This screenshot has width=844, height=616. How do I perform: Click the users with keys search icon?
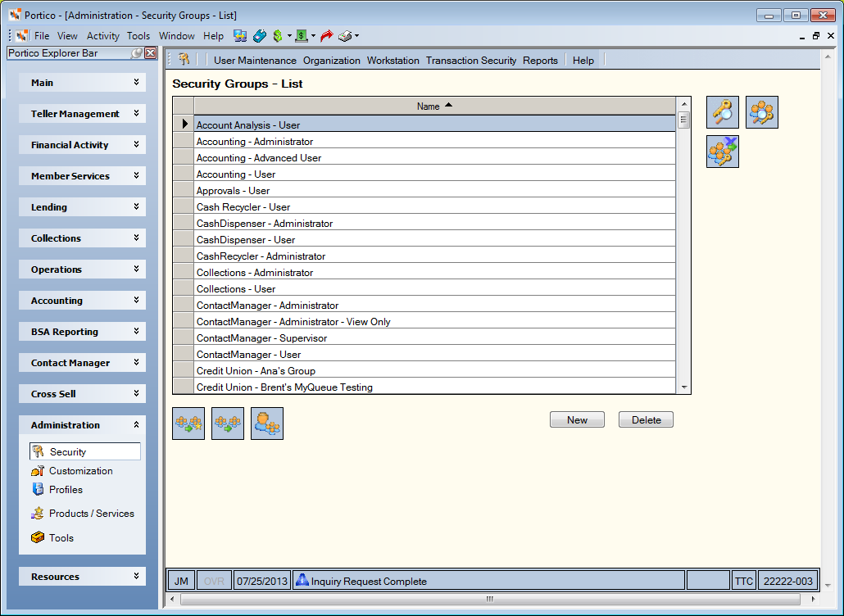761,112
